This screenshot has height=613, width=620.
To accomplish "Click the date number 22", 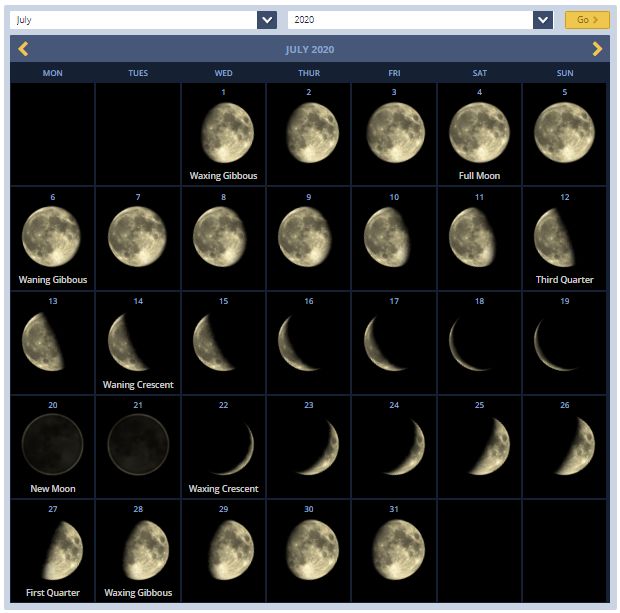I will point(223,405).
